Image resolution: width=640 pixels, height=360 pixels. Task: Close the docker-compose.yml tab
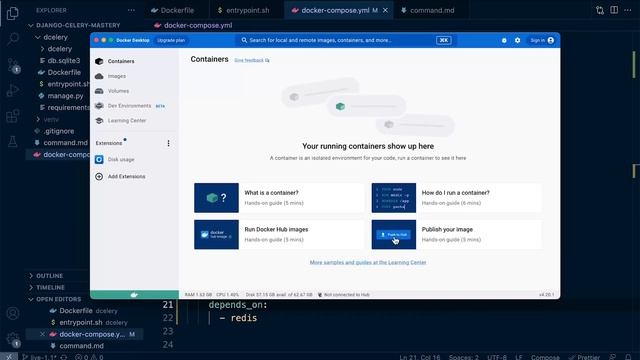click(x=385, y=10)
